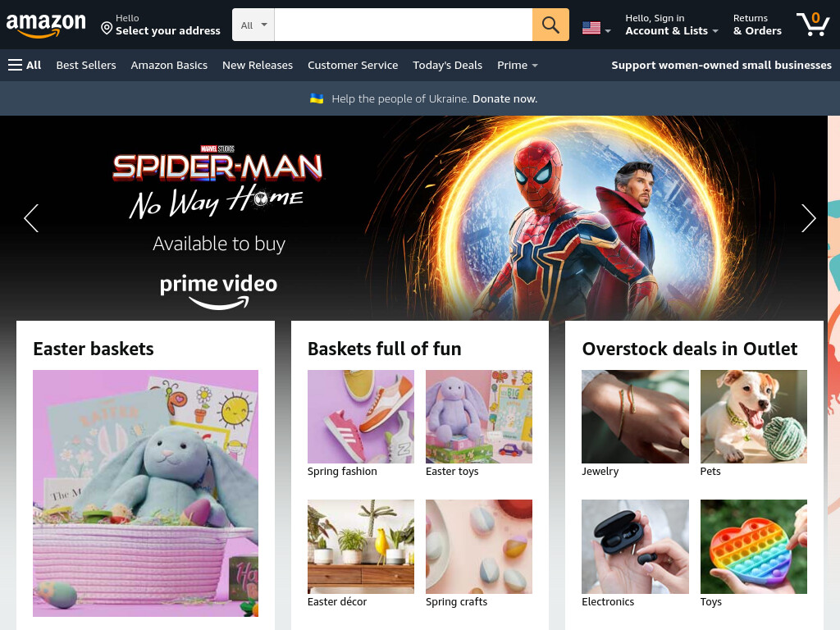Go to previous banner slide arrow
The height and width of the screenshot is (630, 840).
tap(31, 218)
